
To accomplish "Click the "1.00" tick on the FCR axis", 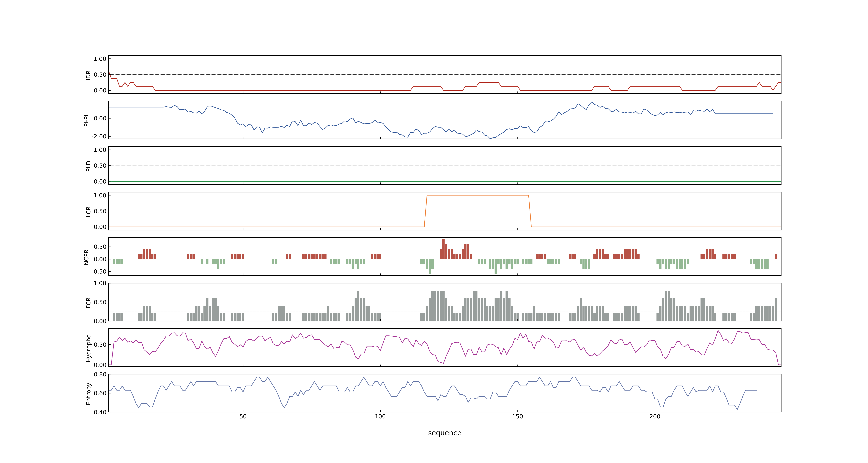I will click(x=100, y=283).
